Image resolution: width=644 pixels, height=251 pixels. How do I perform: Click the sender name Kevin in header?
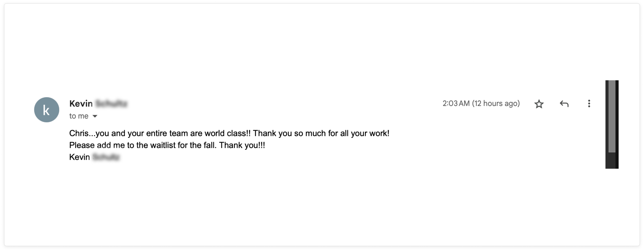coord(81,103)
